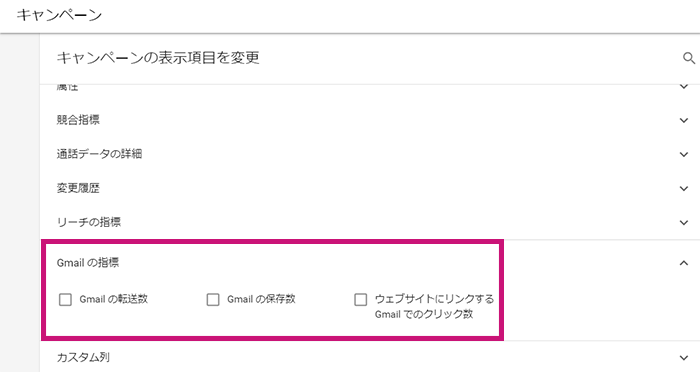Image resolution: width=700 pixels, height=372 pixels.
Task: Select the リーチの指標 row label
Action: tap(89, 222)
